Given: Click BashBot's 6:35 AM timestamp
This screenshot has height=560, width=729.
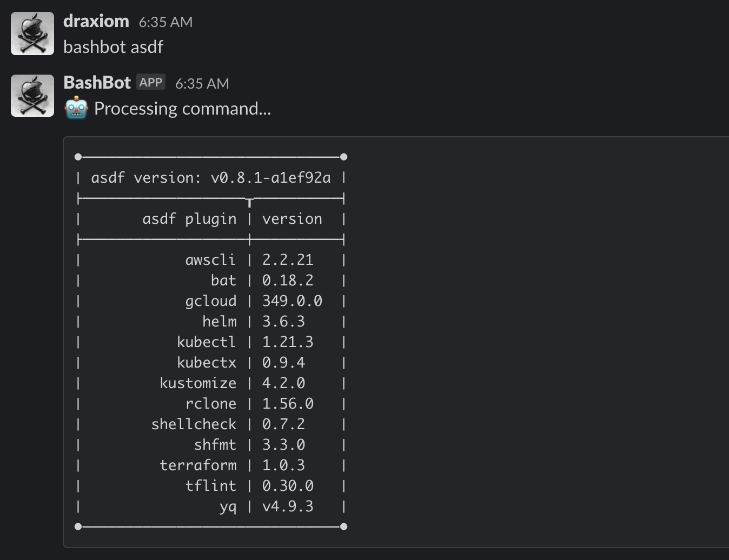Looking at the screenshot, I should tap(202, 84).
